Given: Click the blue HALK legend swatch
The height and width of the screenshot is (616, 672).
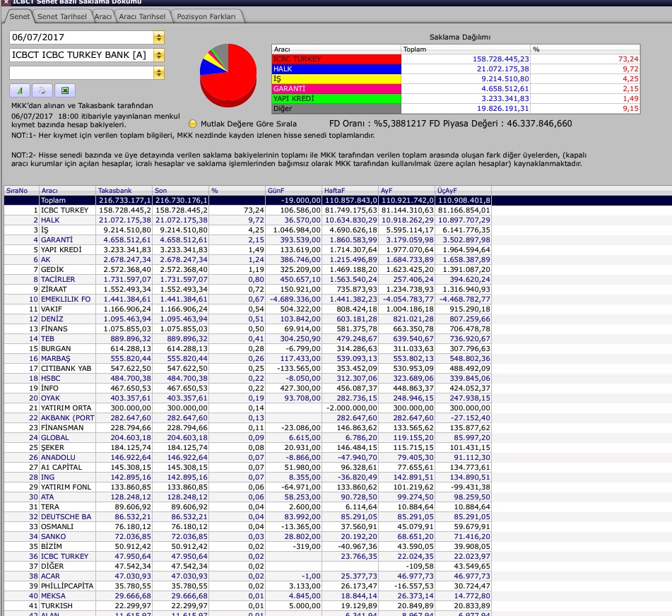Looking at the screenshot, I should 336,69.
